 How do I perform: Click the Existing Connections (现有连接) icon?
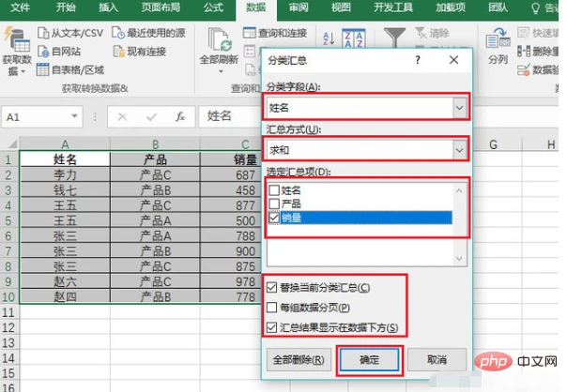pyautogui.click(x=117, y=53)
